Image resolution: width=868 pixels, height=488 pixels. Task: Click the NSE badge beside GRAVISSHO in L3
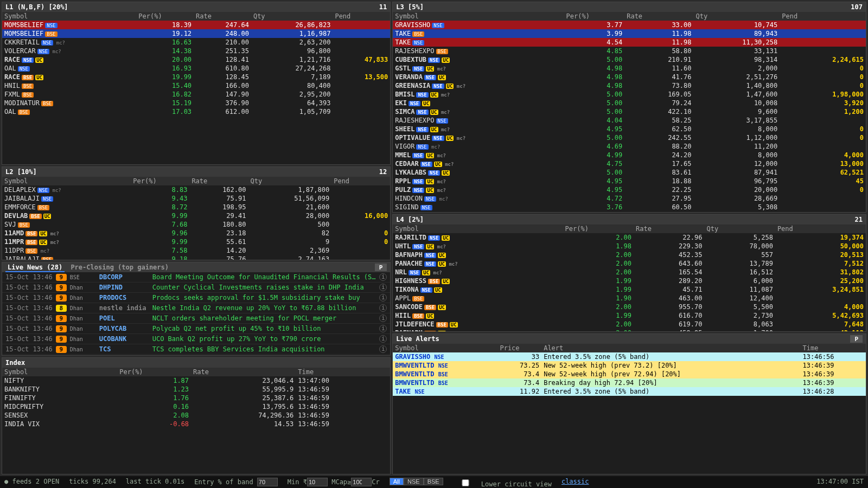pyautogui.click(x=438, y=25)
